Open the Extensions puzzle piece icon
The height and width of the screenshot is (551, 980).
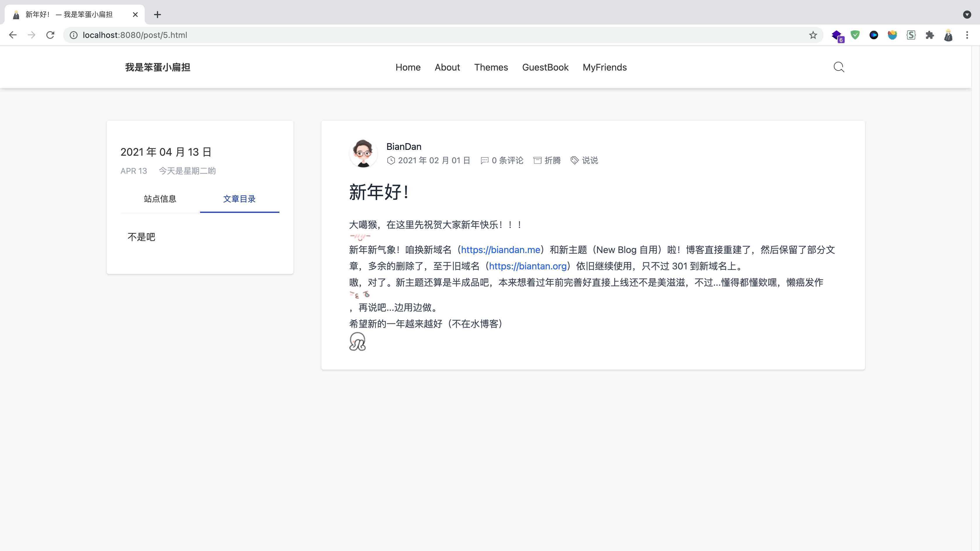[930, 35]
